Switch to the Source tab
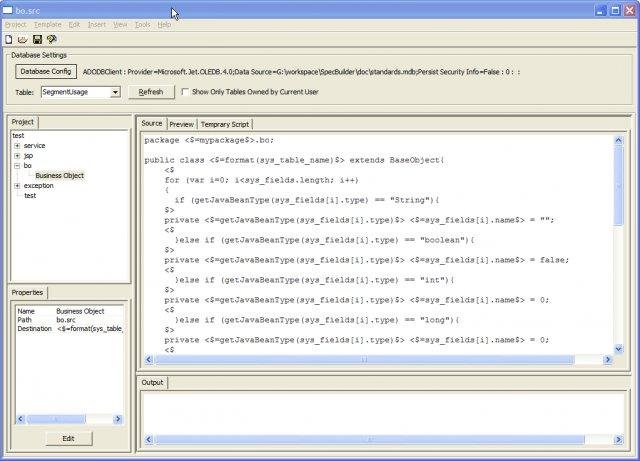The height and width of the screenshot is (461, 640). coord(152,123)
